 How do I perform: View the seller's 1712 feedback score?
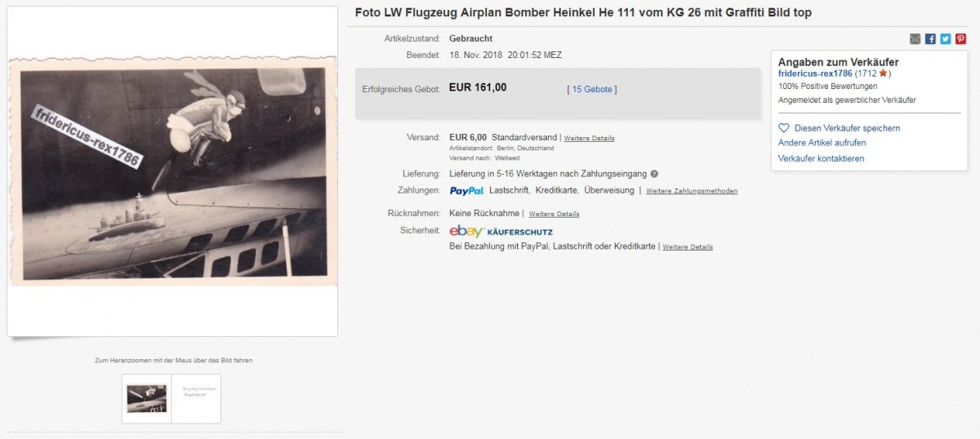pos(866,73)
